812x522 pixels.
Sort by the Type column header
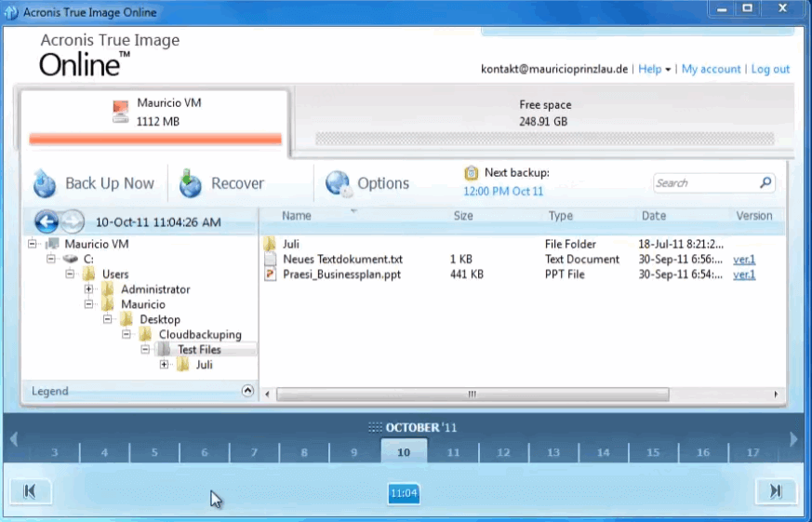(x=560, y=216)
